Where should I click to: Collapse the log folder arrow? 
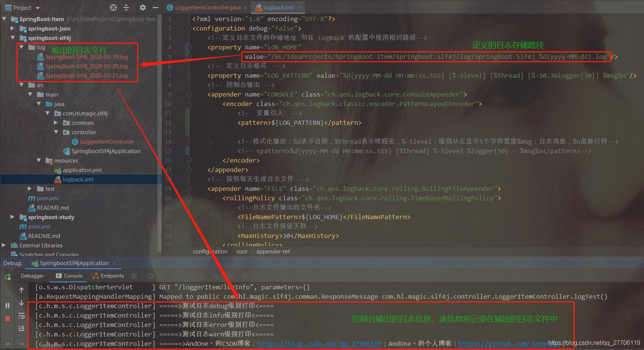[21, 47]
